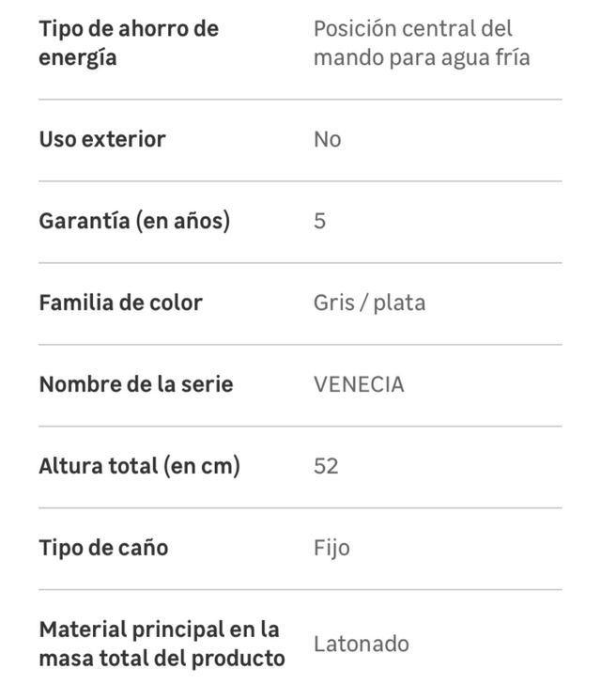Select the 'Posición central del' value line
The width and height of the screenshot is (601, 700).
[x=412, y=28]
